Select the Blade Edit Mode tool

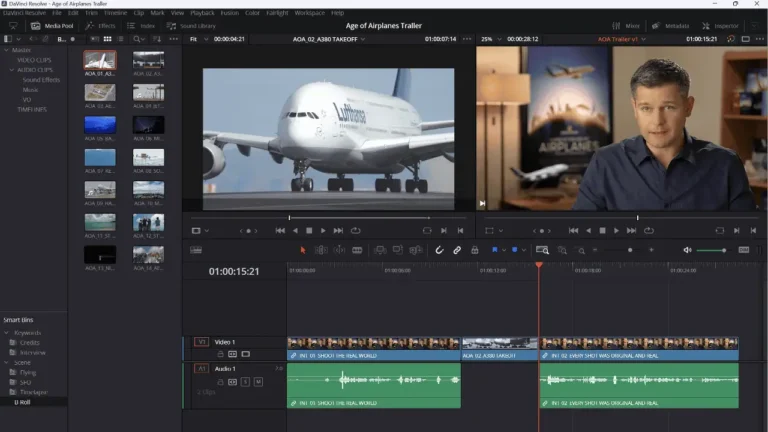pos(357,250)
